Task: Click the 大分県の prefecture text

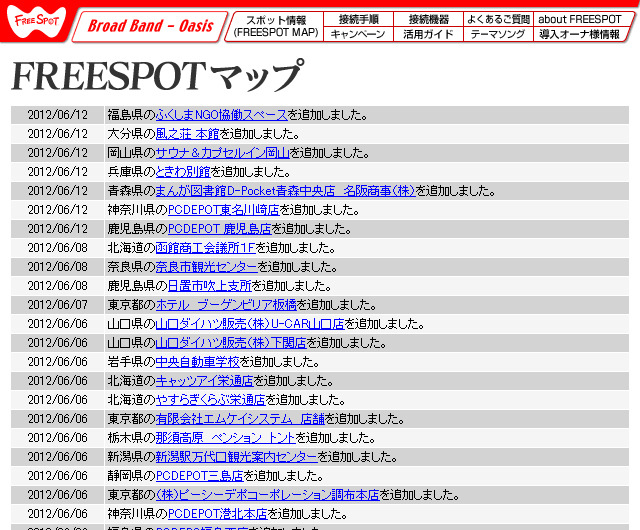Action: (x=131, y=134)
